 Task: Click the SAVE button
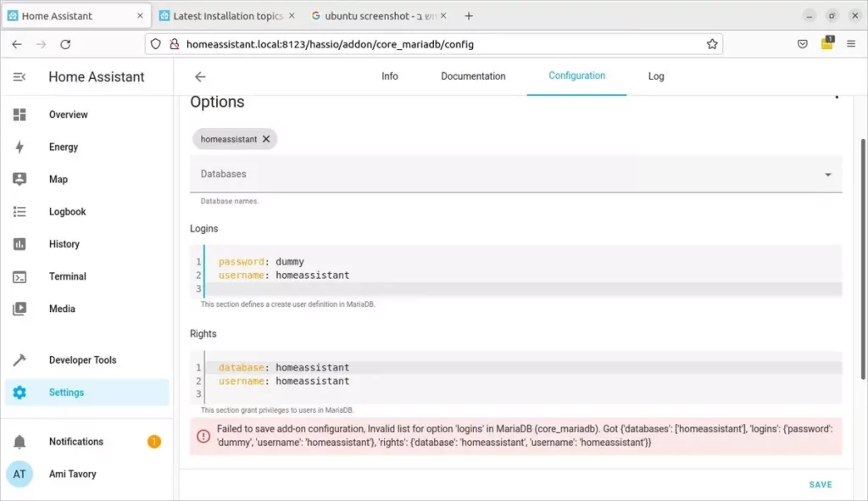tap(821, 484)
